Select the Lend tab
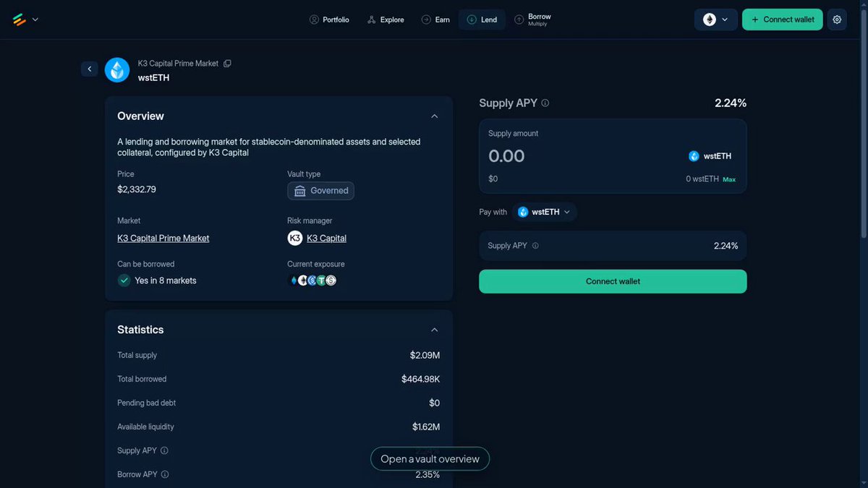868x488 pixels. tap(482, 20)
